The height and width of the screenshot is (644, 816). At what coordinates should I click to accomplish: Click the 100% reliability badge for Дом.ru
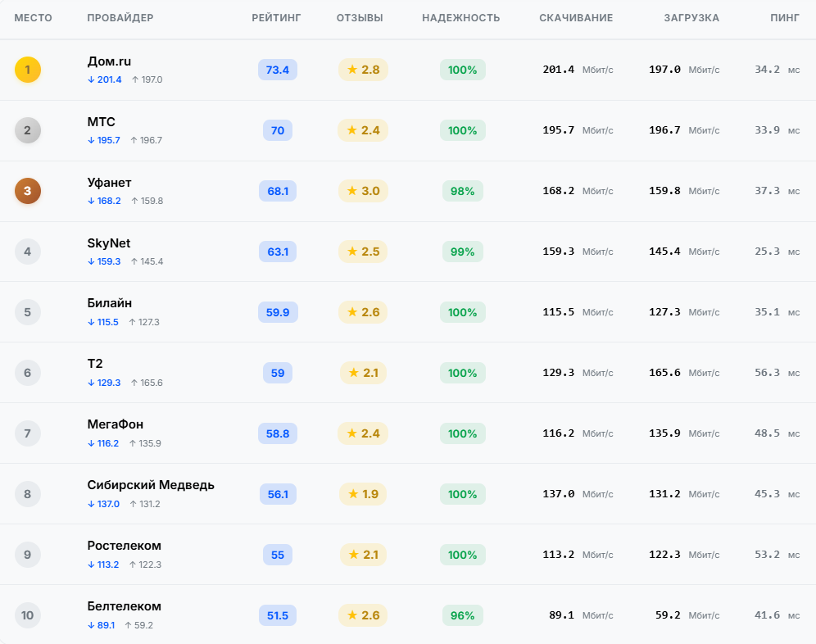coord(463,70)
